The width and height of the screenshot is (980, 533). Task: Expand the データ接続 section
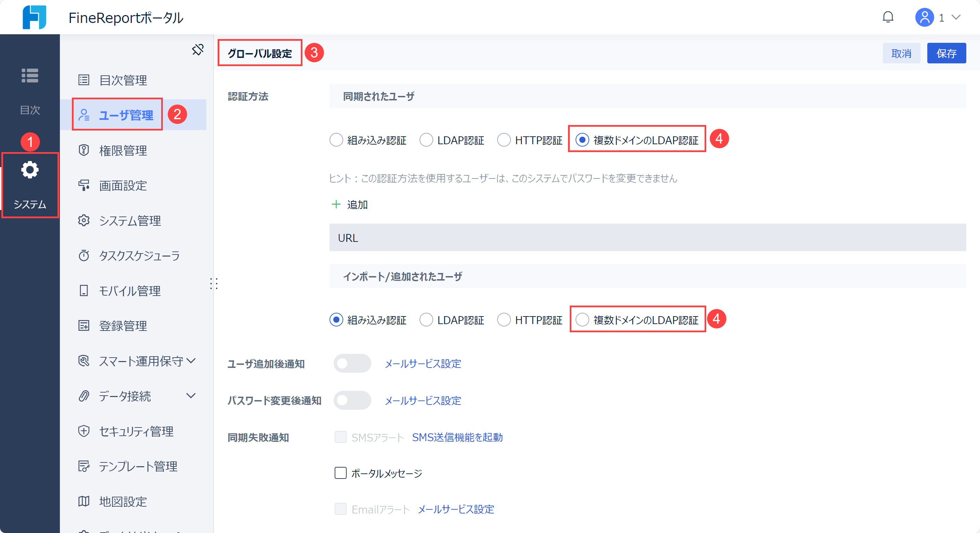coord(191,396)
